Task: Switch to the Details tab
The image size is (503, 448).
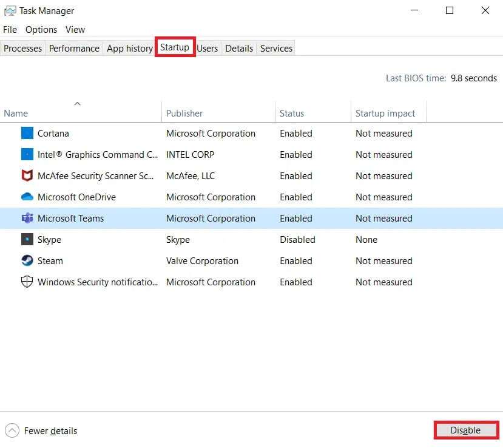Action: click(x=239, y=48)
